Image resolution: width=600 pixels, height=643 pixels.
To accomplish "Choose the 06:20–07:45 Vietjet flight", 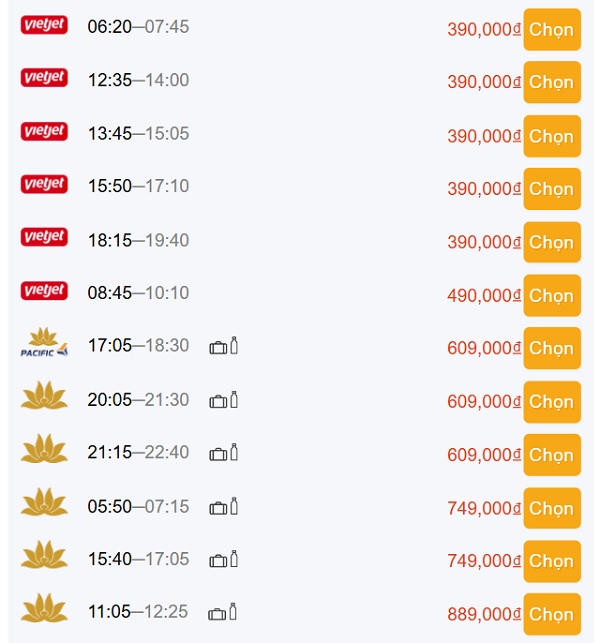I will (x=552, y=30).
